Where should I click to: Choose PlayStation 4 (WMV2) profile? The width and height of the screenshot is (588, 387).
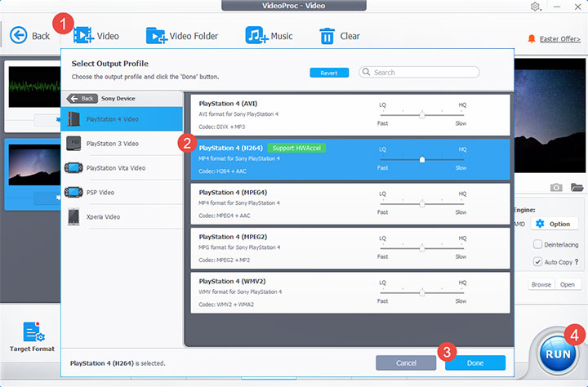(350, 292)
